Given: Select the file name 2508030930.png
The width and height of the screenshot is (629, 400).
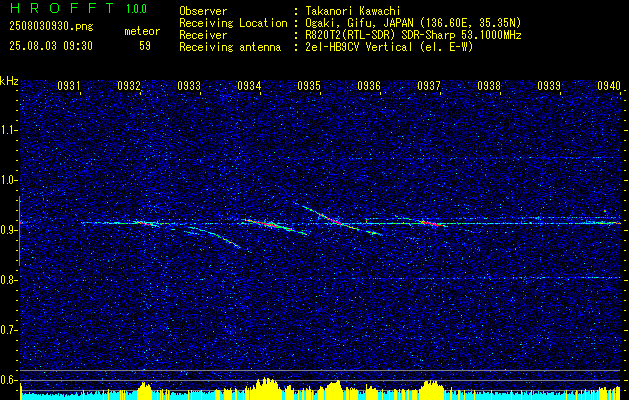Looking at the screenshot, I should [x=51, y=27].
